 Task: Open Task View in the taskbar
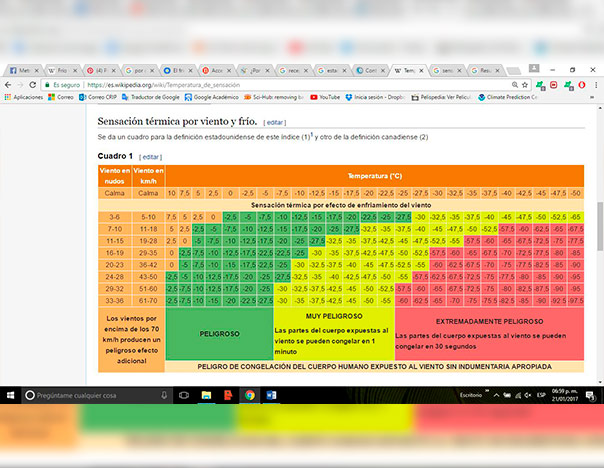(x=183, y=395)
